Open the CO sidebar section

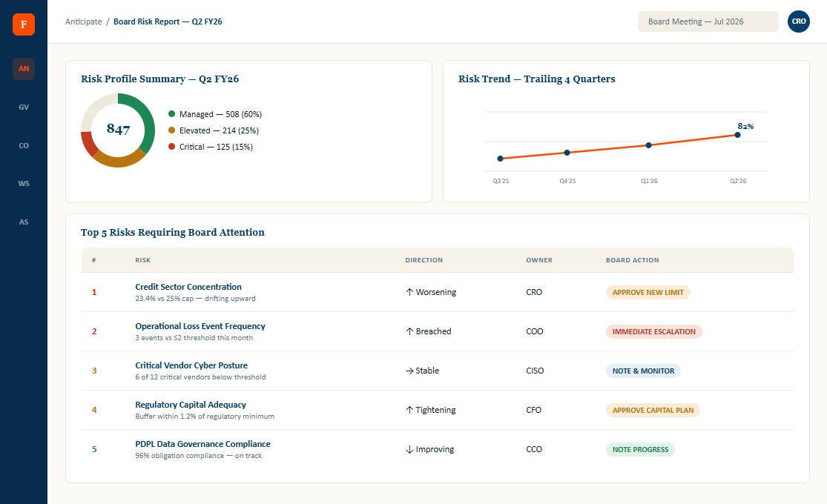pos(24,145)
